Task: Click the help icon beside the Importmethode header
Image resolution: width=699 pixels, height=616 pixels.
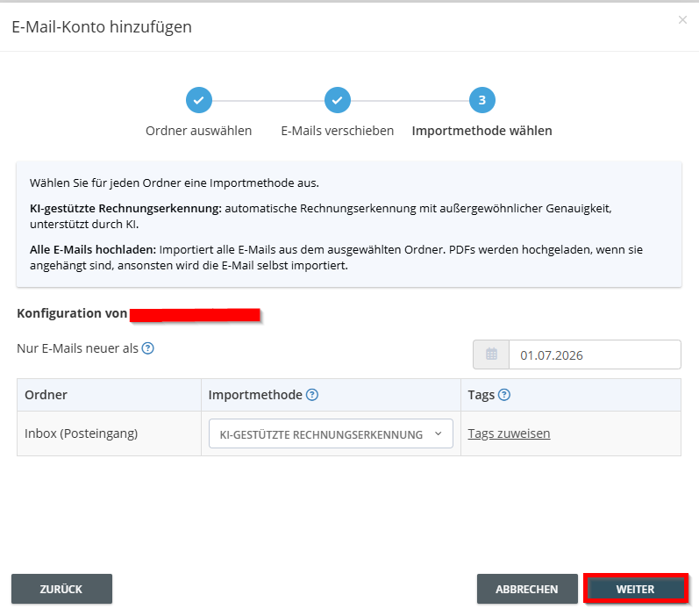Action: (x=312, y=395)
